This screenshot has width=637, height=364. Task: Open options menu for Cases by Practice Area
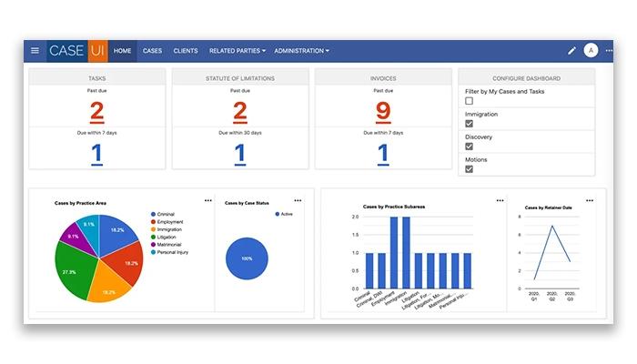(208, 200)
